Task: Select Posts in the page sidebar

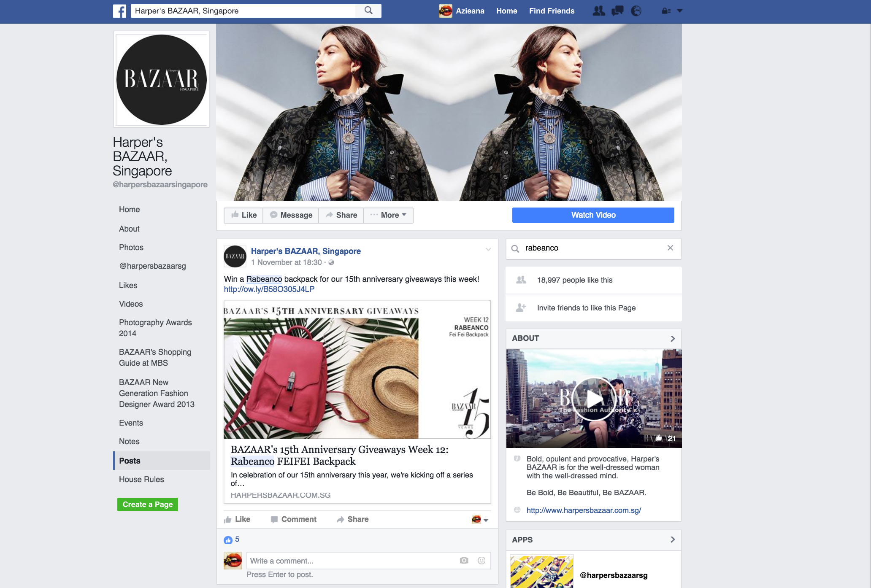Action: [x=162, y=461]
